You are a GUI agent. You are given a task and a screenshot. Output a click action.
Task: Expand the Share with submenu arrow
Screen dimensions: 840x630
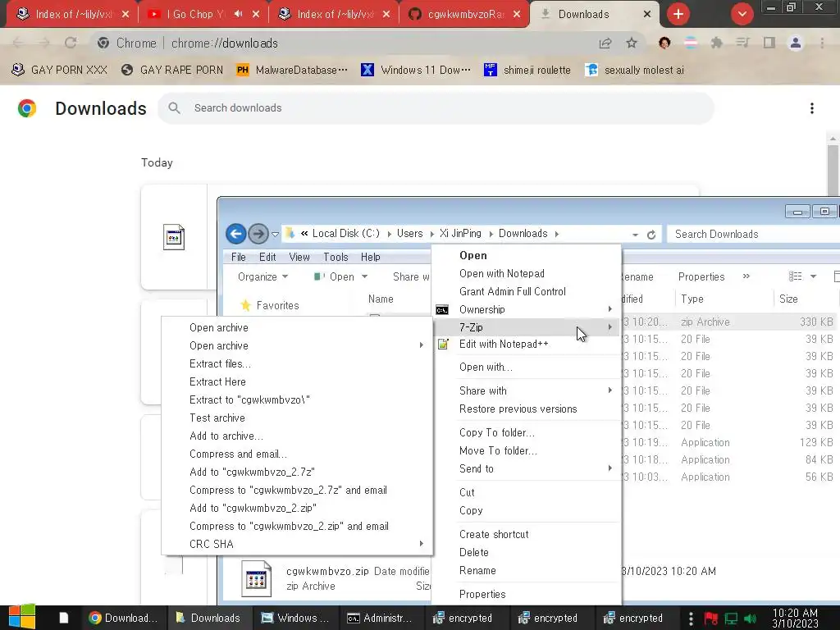point(609,390)
